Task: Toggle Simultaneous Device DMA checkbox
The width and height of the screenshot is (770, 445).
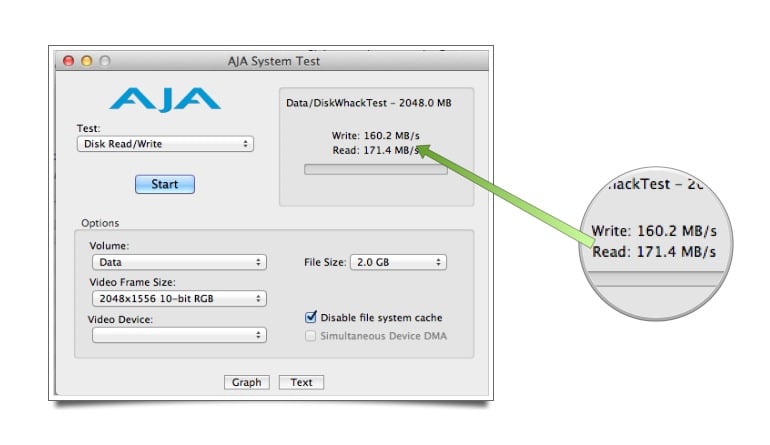Action: [x=310, y=336]
